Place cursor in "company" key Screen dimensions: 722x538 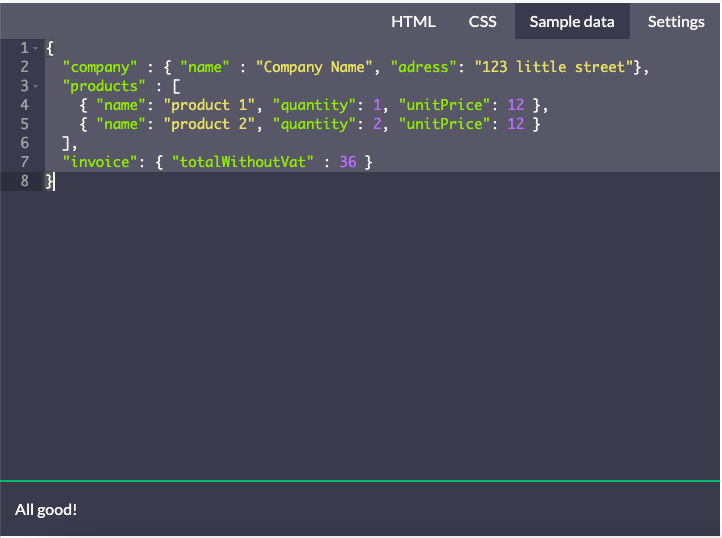click(100, 67)
